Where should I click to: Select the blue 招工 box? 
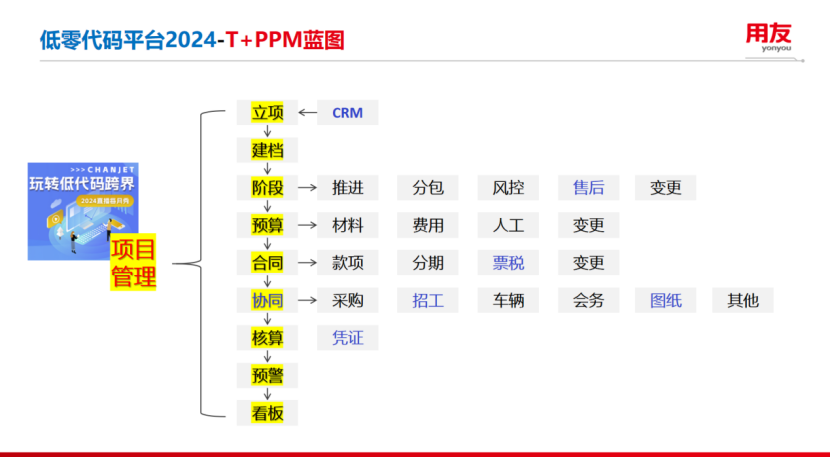pos(428,300)
